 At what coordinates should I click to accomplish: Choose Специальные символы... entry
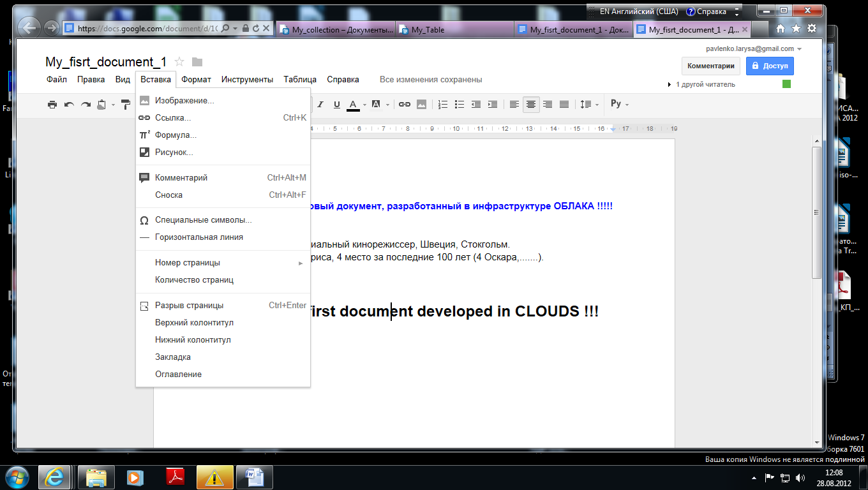tap(223, 220)
